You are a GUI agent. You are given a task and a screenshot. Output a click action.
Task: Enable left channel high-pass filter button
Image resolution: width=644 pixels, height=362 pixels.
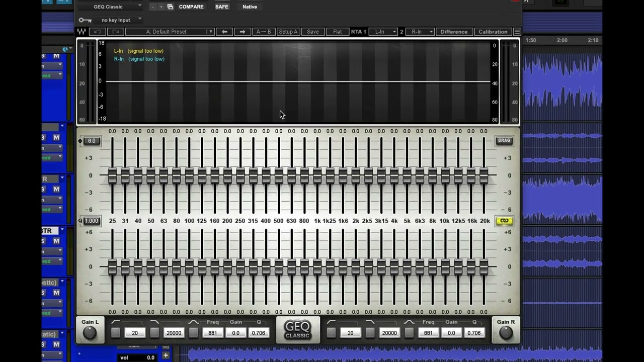click(x=115, y=333)
